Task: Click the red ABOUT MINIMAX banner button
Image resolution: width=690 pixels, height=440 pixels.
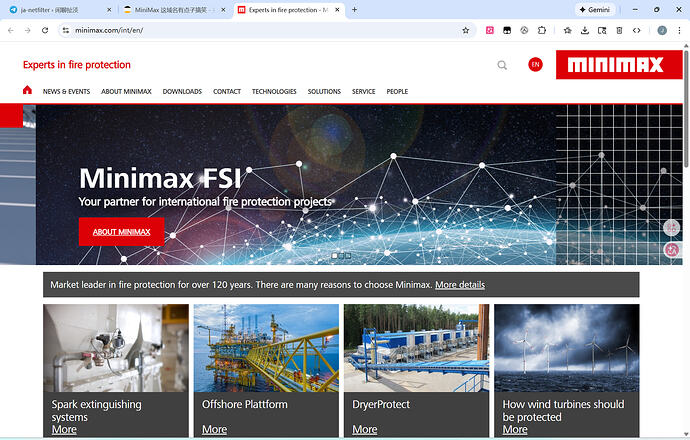Action: pos(121,232)
